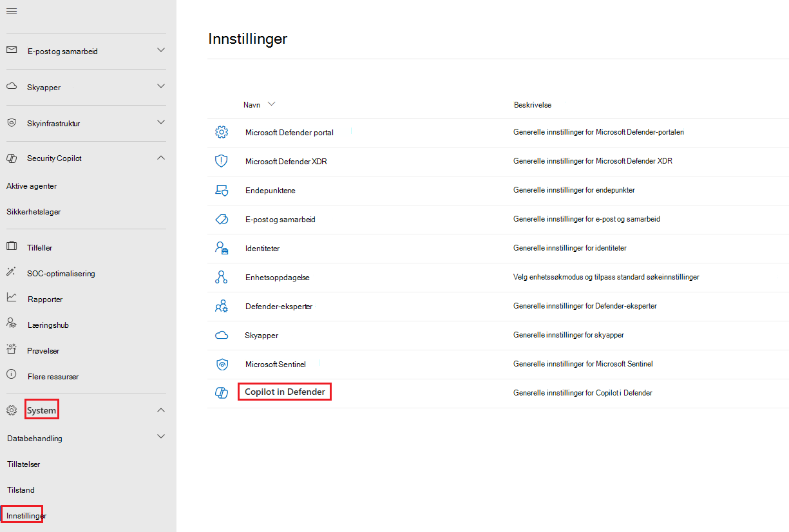Click the Navn column header text

coord(252,105)
